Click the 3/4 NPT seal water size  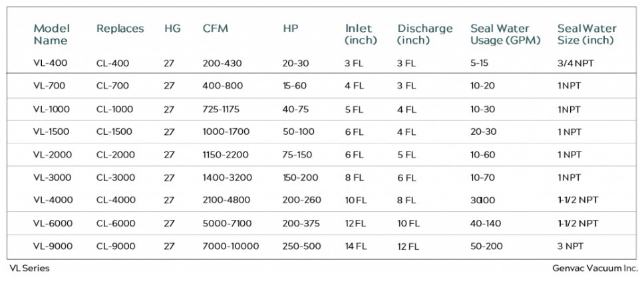coord(576,64)
